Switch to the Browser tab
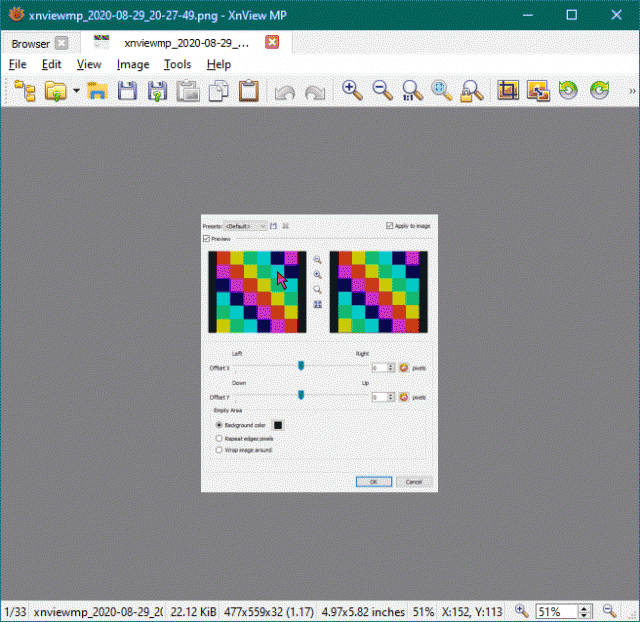This screenshot has width=640, height=622. pyautogui.click(x=31, y=43)
